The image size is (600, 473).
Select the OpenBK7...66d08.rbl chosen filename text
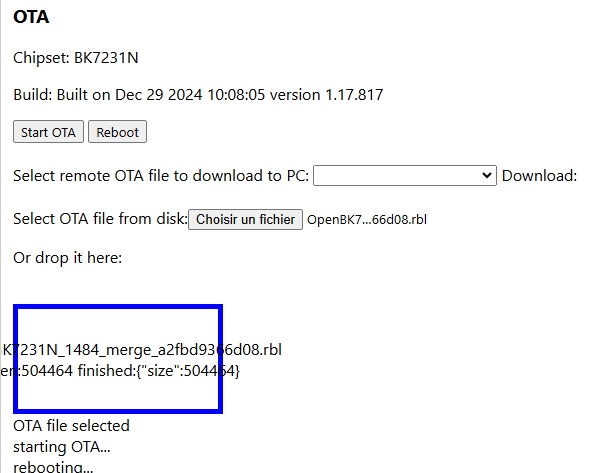(x=367, y=220)
